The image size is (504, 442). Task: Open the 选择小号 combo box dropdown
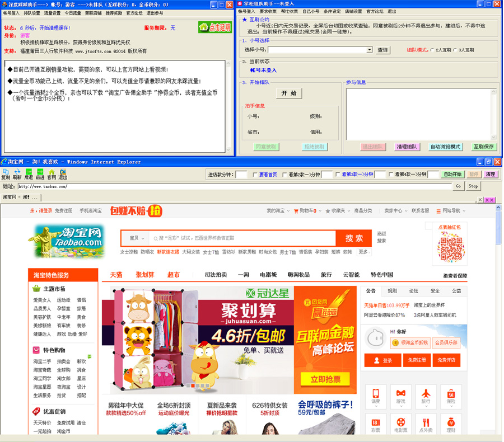(x=370, y=49)
